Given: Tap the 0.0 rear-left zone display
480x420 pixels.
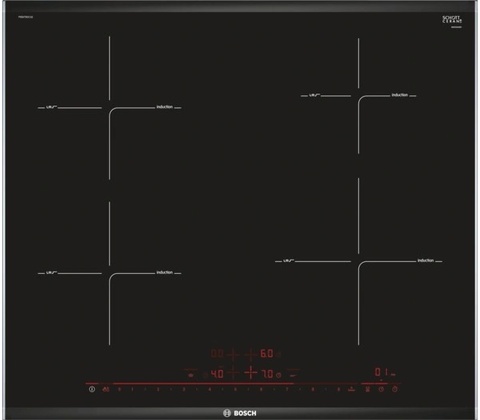Looking at the screenshot, I should 217,354.
